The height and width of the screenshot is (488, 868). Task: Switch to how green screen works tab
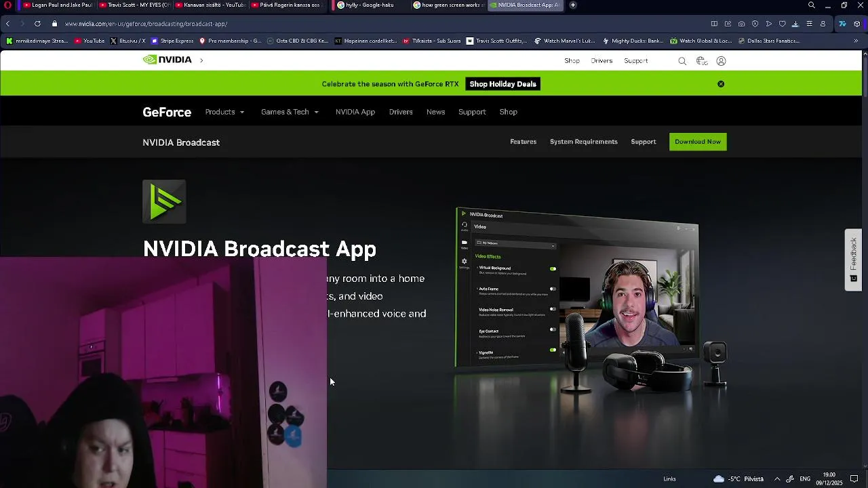coord(448,5)
